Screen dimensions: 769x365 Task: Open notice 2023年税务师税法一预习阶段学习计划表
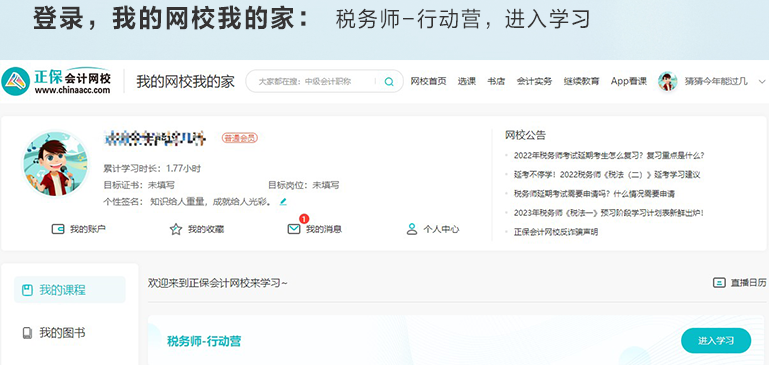coord(609,213)
